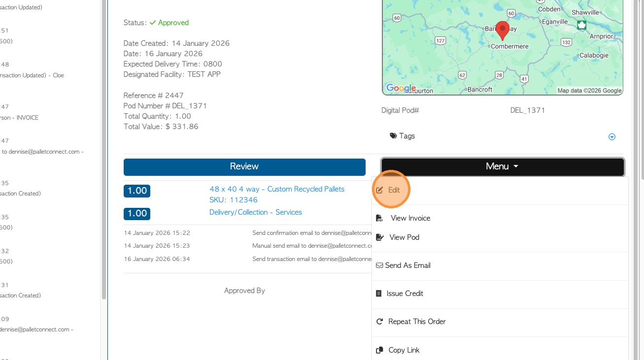Click the blue Review button

[x=244, y=167]
